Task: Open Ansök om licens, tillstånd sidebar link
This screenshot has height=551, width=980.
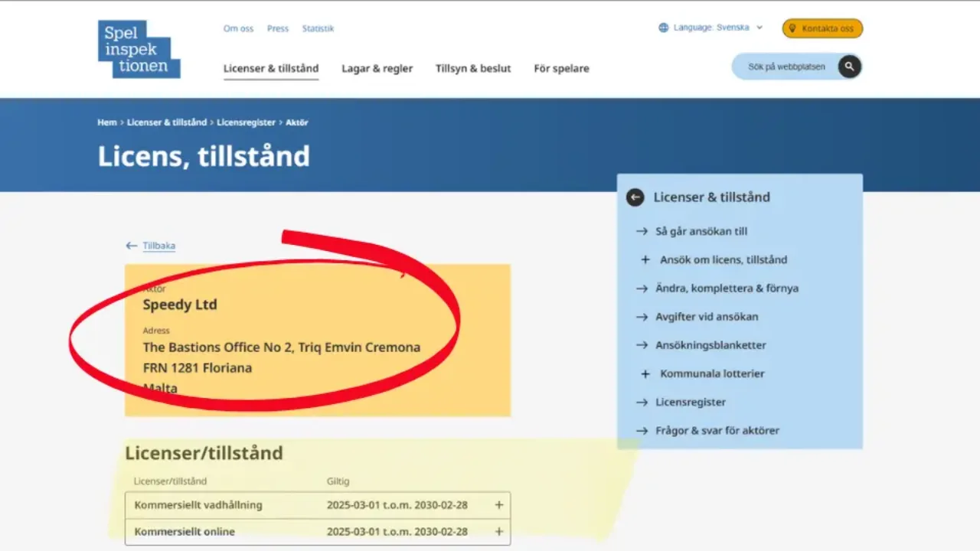Action: tap(724, 260)
